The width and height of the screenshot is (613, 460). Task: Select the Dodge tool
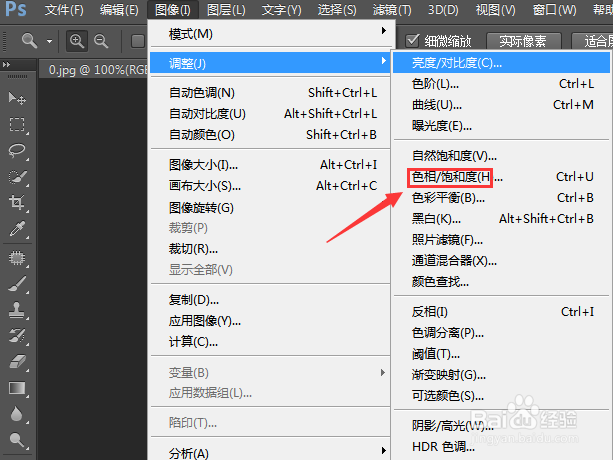coord(17,440)
